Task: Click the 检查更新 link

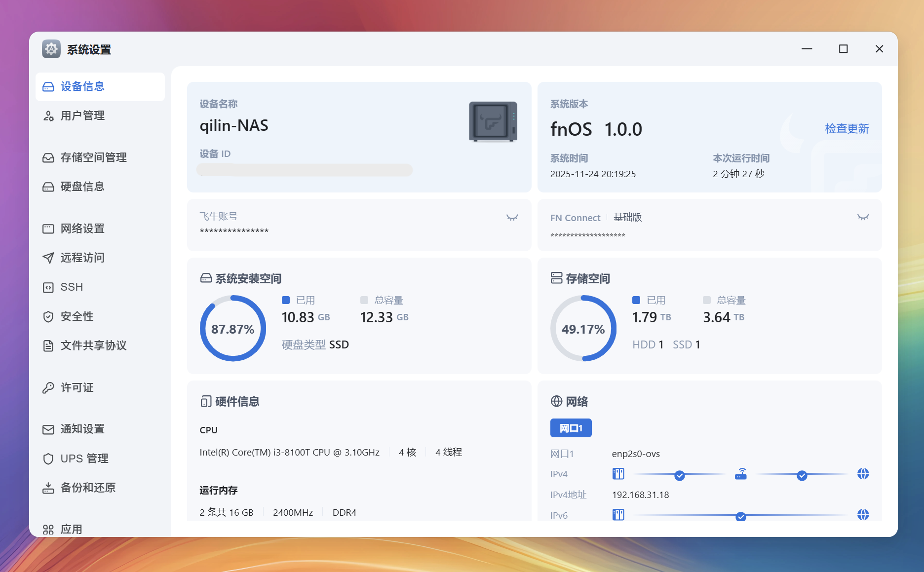Action: [847, 129]
